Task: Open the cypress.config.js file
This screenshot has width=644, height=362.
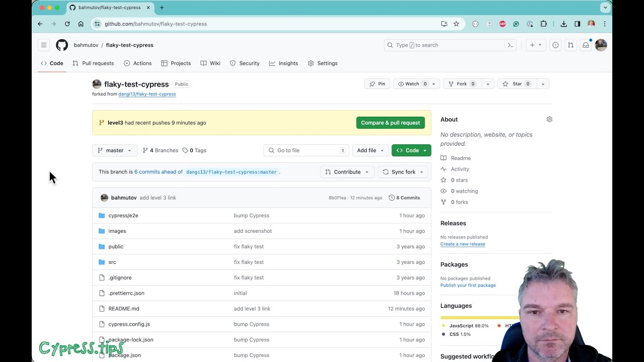Action: coord(129,324)
